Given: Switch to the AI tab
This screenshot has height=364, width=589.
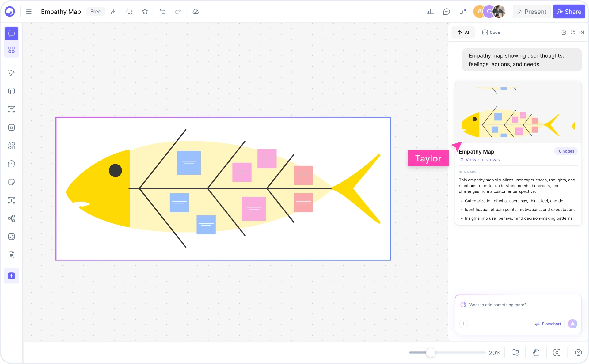Looking at the screenshot, I should coord(463,32).
